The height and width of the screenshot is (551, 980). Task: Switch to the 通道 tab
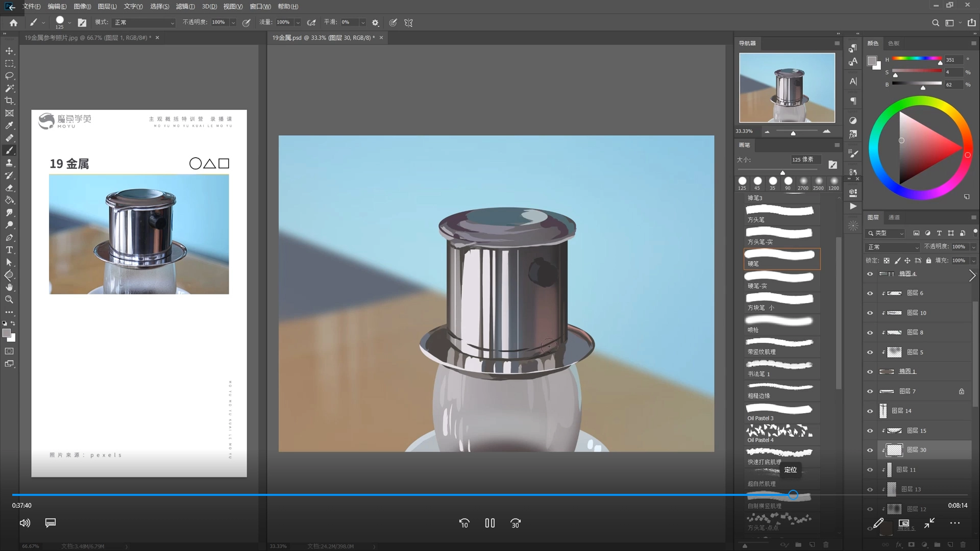pyautogui.click(x=894, y=217)
